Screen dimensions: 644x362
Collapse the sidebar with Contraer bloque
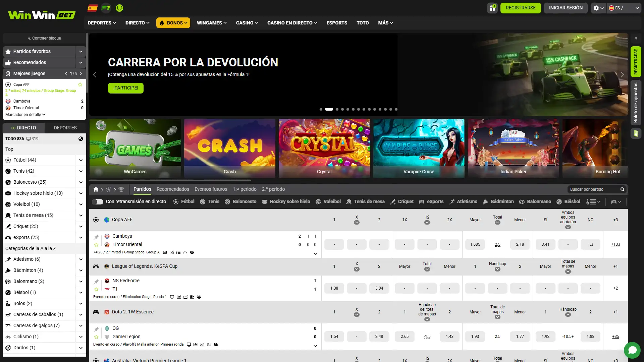tap(44, 38)
